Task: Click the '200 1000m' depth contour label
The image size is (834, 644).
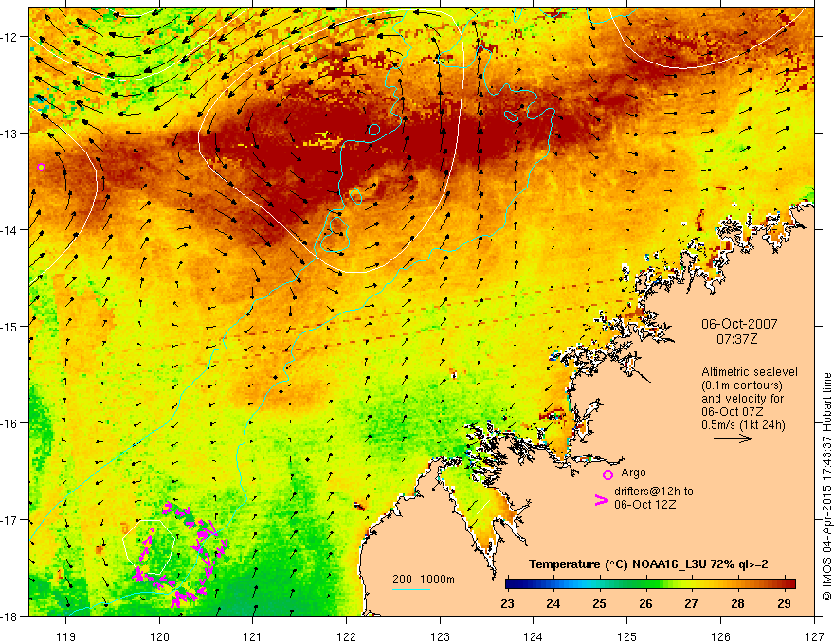Action: 424,580
